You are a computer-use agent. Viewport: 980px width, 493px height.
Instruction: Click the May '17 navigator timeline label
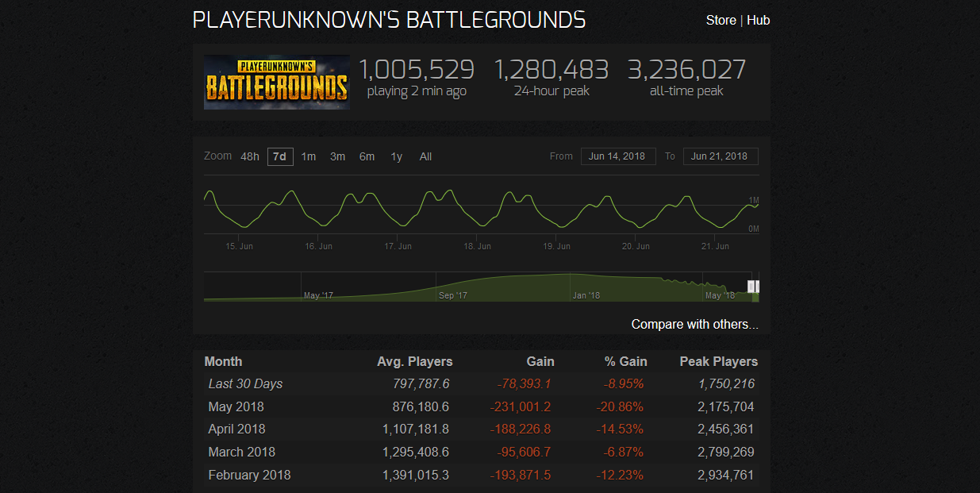tap(318, 295)
